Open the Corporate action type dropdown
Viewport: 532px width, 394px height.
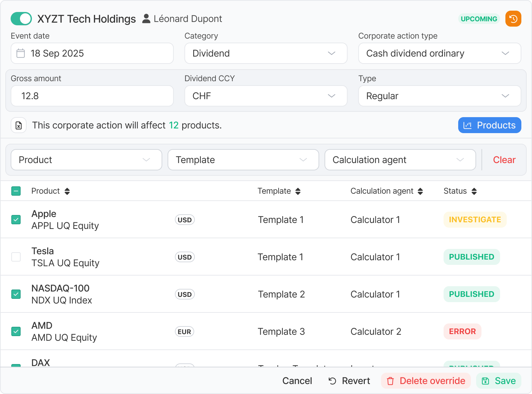(439, 53)
